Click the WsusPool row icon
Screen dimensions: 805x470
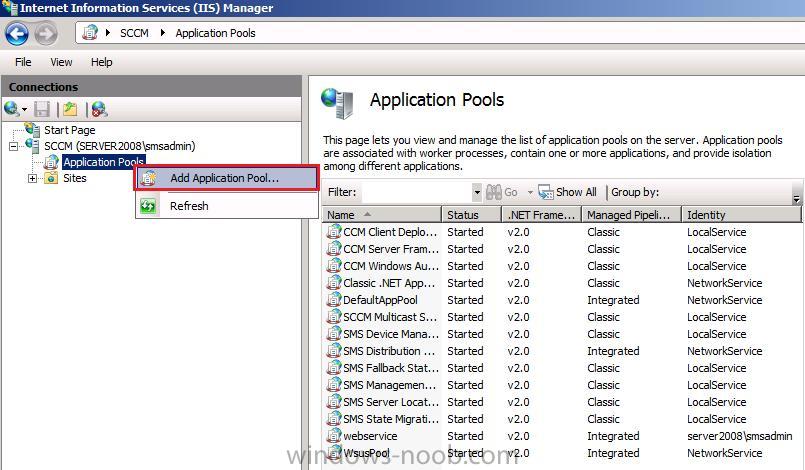coord(334,453)
